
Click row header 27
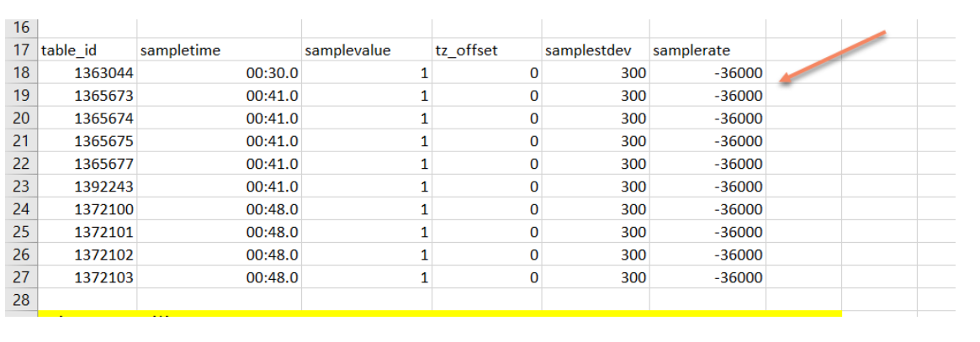pos(21,277)
